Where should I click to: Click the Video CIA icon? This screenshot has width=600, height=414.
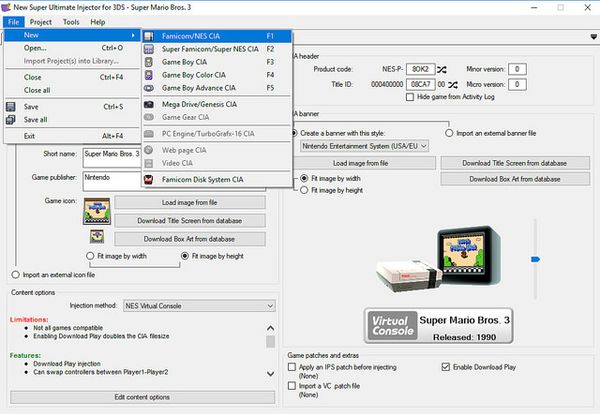point(149,163)
